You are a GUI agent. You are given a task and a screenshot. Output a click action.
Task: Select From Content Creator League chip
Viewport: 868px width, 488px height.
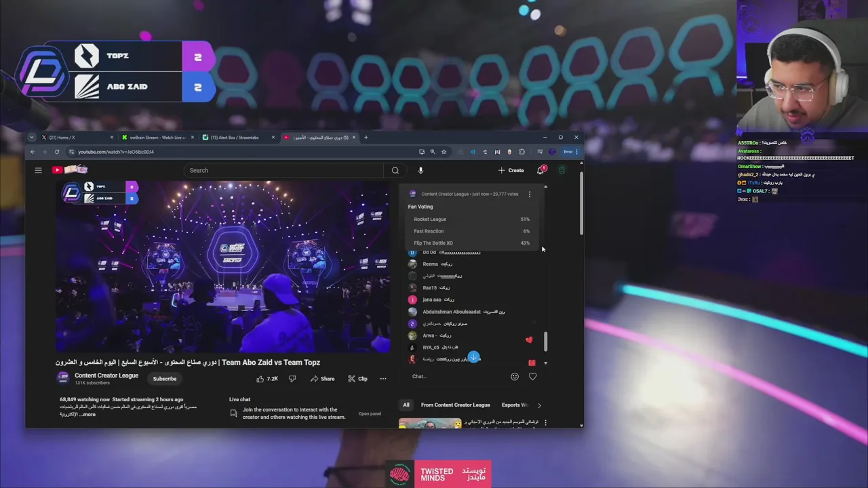click(455, 405)
